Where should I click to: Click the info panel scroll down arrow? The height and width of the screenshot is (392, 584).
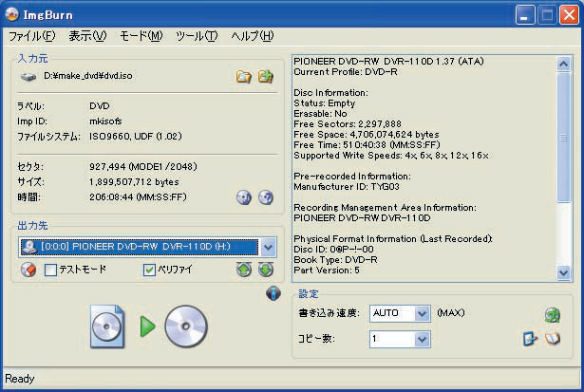[563, 272]
